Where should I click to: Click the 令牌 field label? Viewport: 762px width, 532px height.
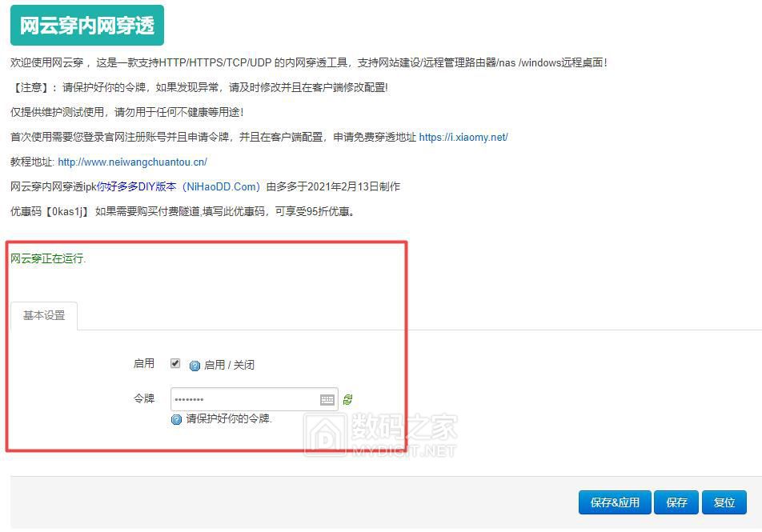coord(144,398)
